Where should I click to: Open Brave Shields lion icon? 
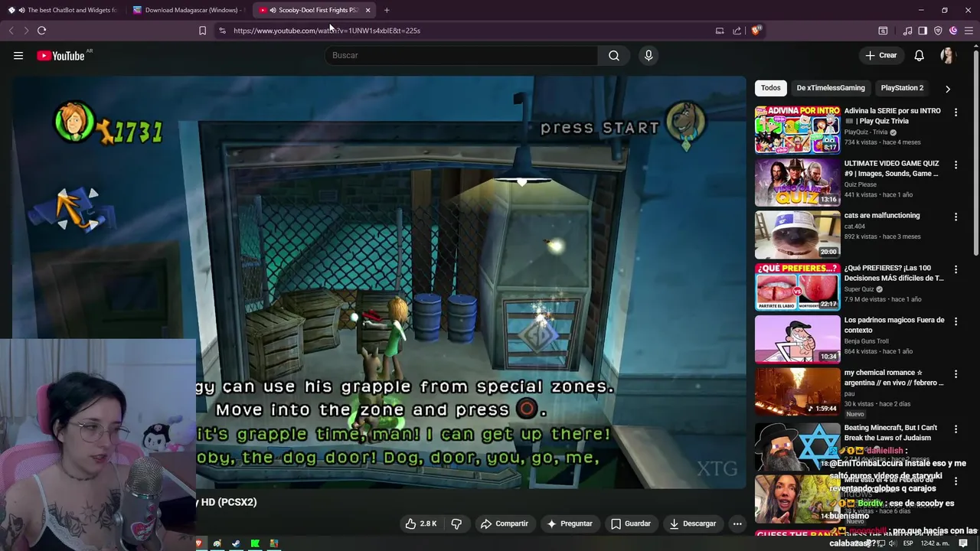click(756, 31)
